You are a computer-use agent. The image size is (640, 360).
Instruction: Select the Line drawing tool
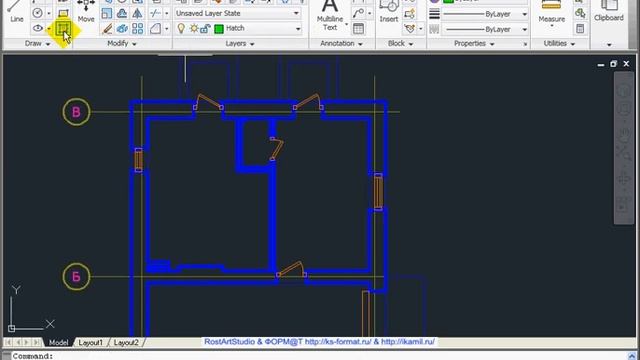[x=16, y=11]
